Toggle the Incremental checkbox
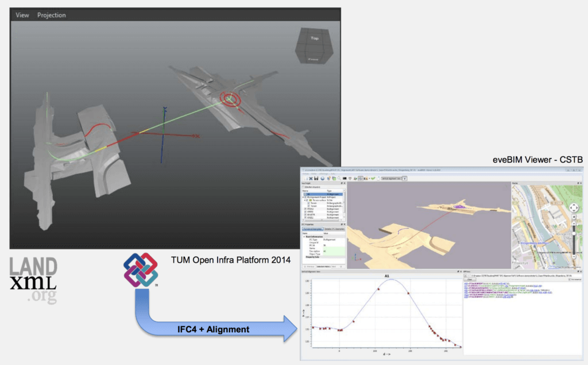588x365 pixels. point(570,279)
